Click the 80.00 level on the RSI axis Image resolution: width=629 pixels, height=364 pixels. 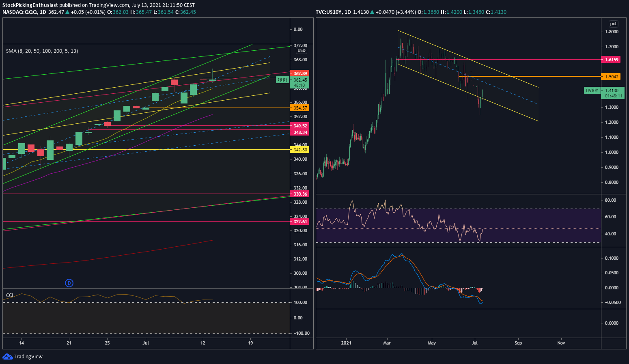tap(610, 200)
